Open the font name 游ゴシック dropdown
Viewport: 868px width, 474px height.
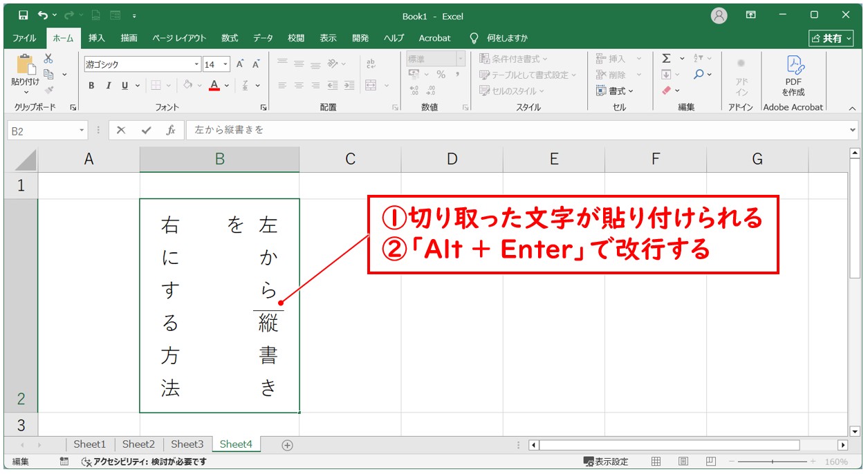[x=196, y=64]
